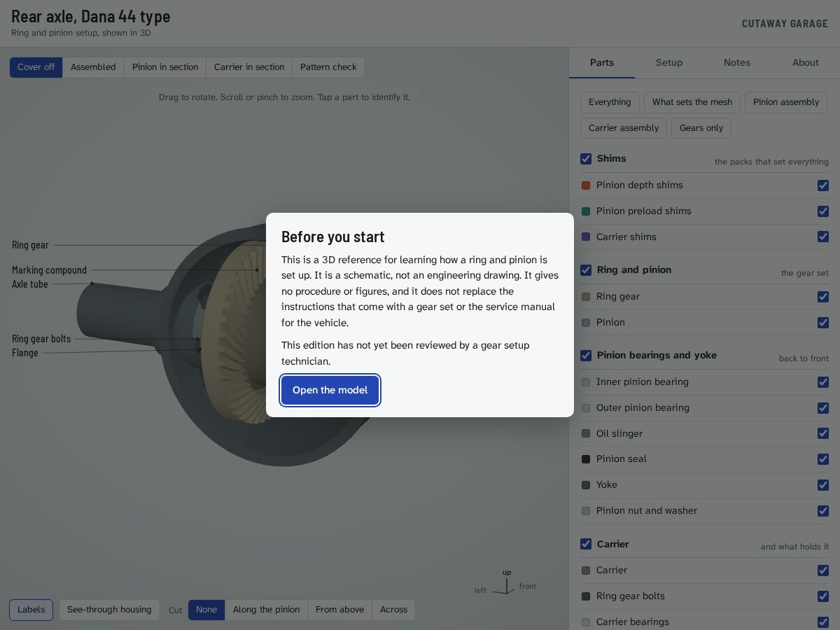
Task: Hide the Oil slinger part
Action: (x=823, y=434)
